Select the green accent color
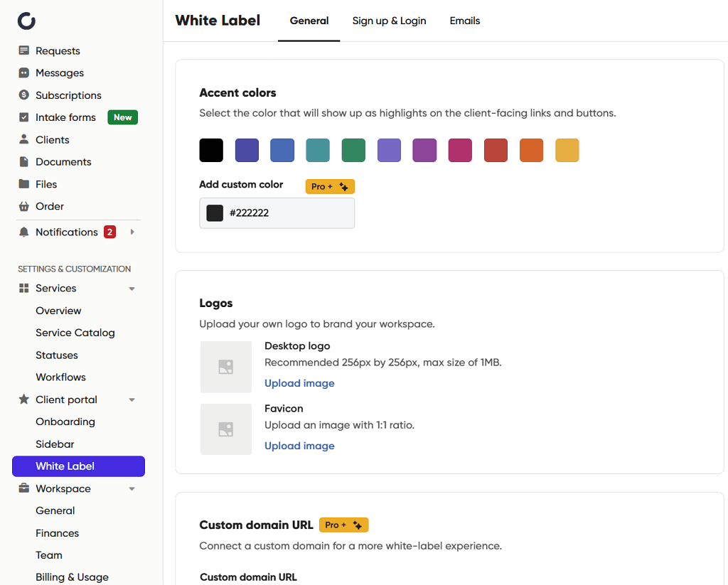 [353, 150]
